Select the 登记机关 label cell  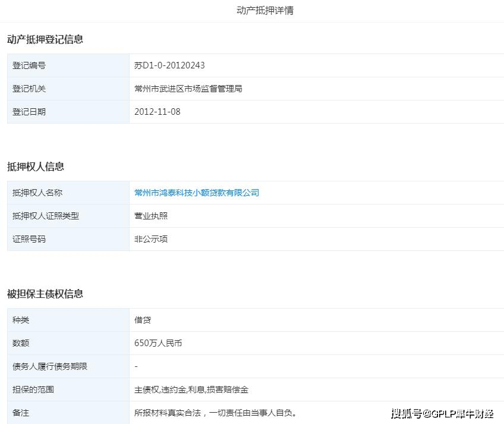point(68,89)
